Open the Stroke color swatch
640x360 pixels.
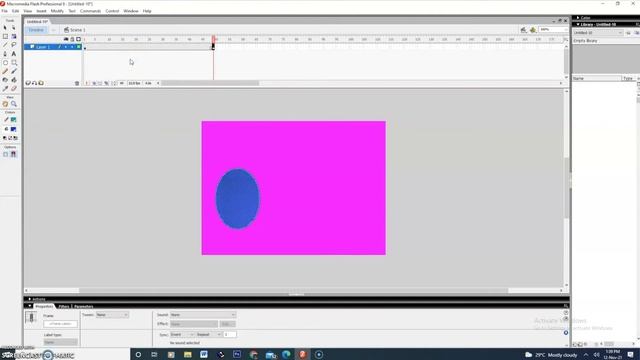point(13,120)
